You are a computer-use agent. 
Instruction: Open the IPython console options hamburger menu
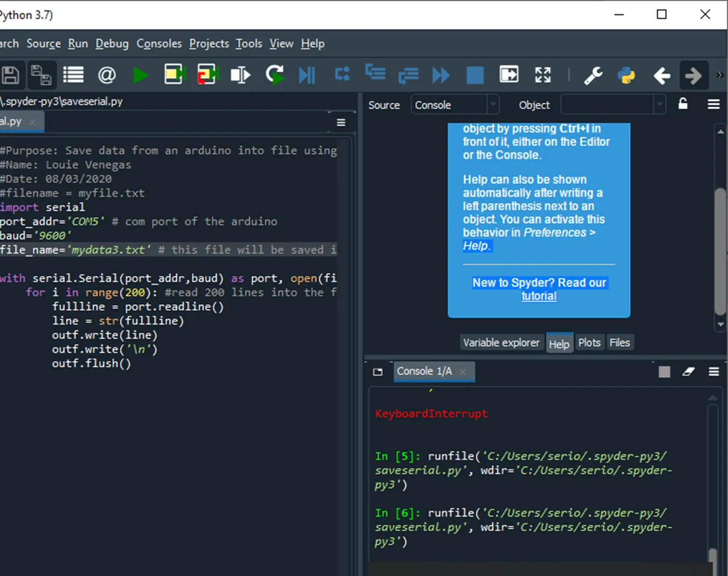point(713,372)
